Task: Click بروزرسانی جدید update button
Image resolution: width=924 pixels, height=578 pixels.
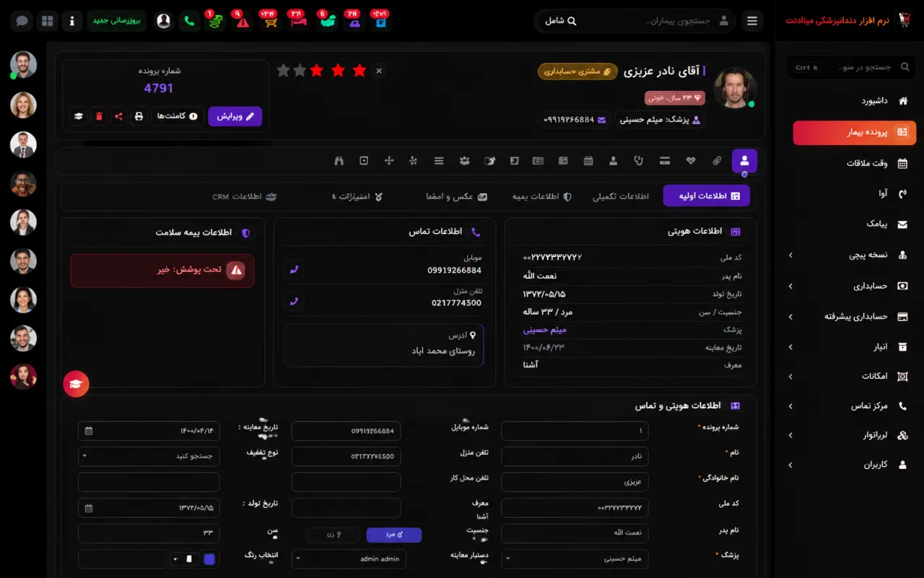Action: click(x=117, y=21)
